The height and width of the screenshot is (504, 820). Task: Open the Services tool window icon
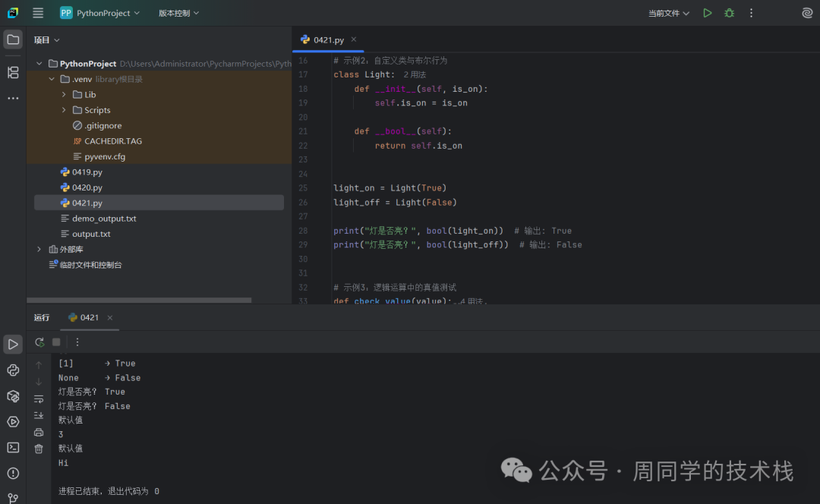(13, 422)
